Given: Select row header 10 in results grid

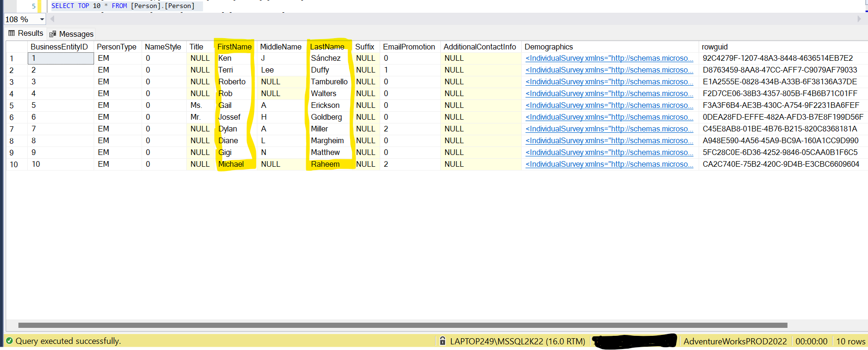Looking at the screenshot, I should (x=16, y=164).
